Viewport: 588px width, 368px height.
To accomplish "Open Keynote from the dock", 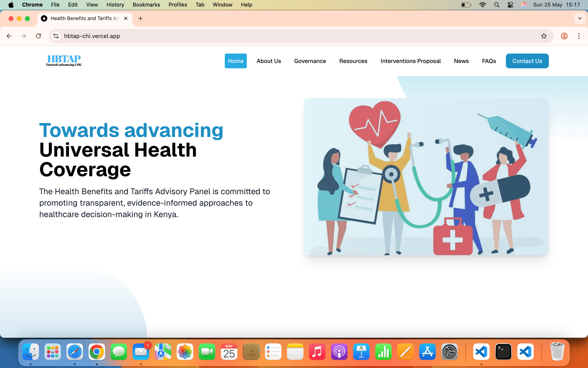I will pos(361,352).
